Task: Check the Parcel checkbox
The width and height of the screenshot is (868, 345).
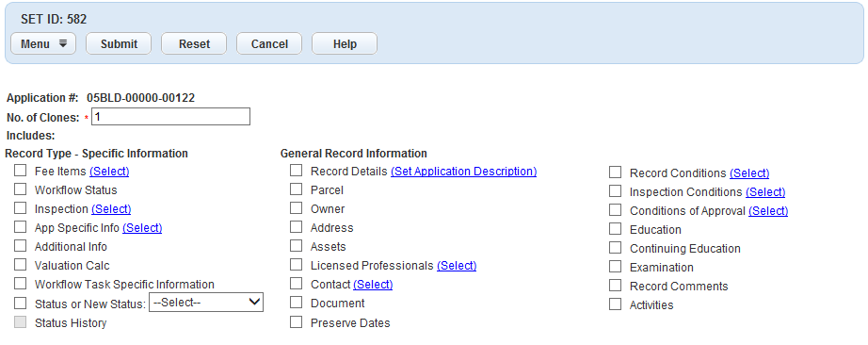Action: coord(297,189)
